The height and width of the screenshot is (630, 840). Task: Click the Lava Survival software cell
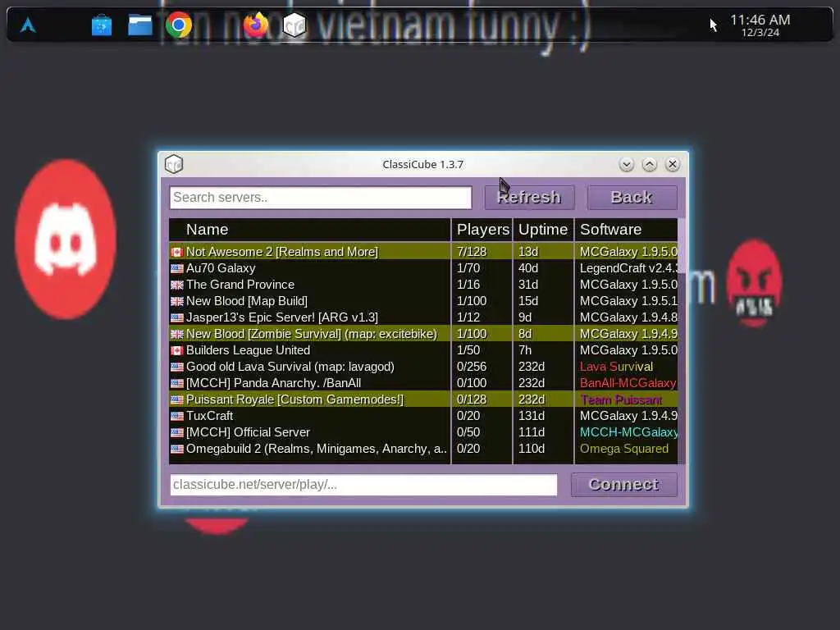[616, 367]
